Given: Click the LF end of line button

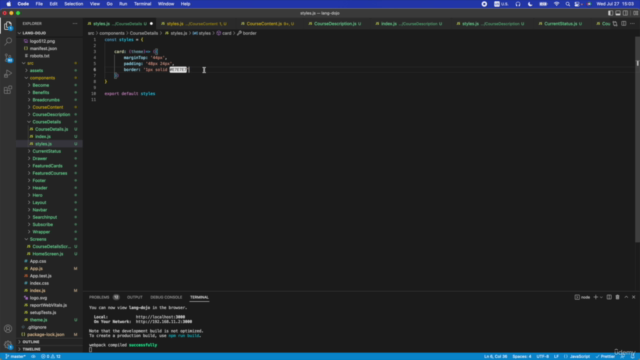Looking at the screenshot, I should [x=556, y=356].
